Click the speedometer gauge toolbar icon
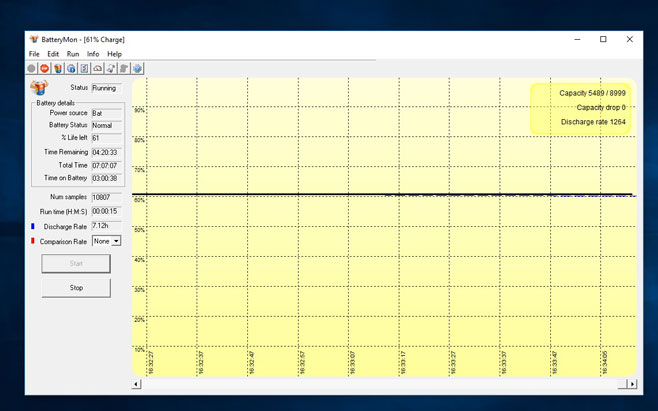This screenshot has width=658, height=411. click(x=98, y=69)
